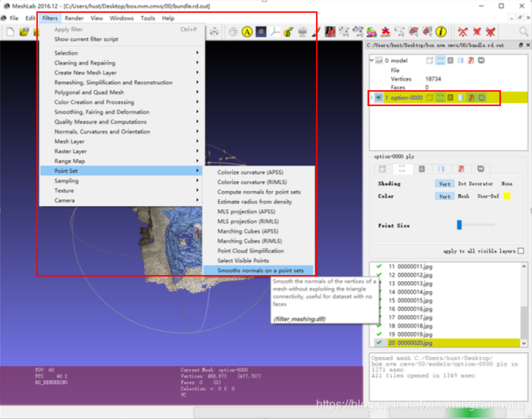Select the PP pick points tool

(330, 32)
